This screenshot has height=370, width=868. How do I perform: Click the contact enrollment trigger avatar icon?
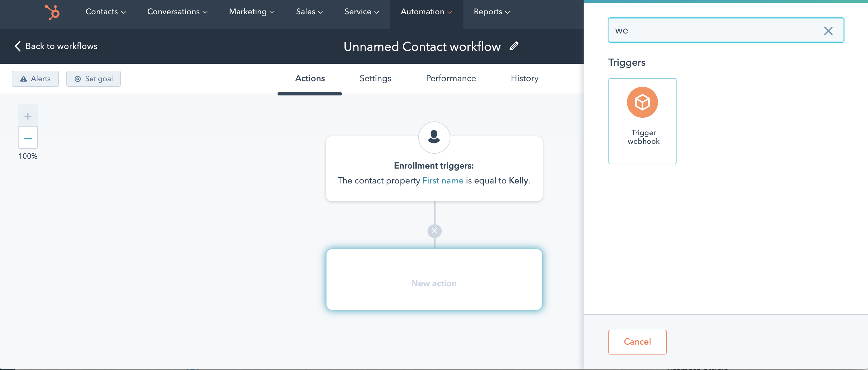pyautogui.click(x=434, y=137)
